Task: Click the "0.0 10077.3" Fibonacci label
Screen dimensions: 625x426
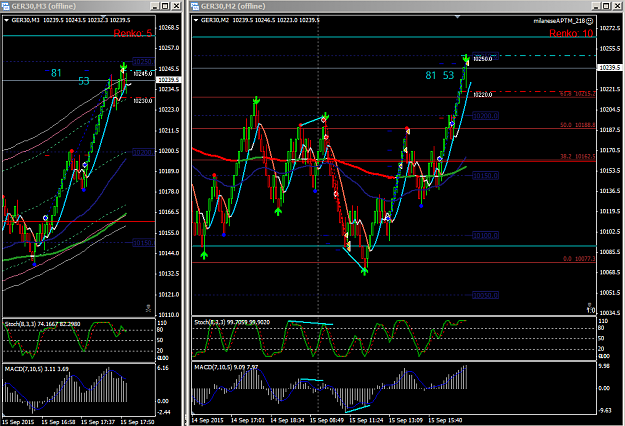Action: tap(579, 259)
